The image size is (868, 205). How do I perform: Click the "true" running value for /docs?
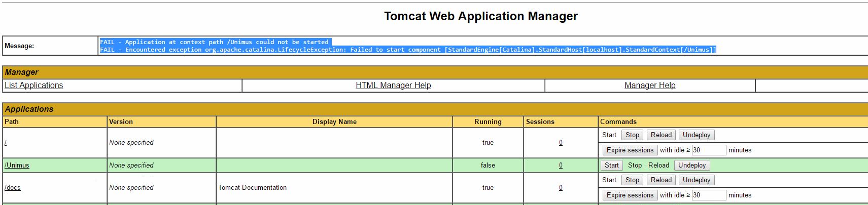(x=488, y=188)
